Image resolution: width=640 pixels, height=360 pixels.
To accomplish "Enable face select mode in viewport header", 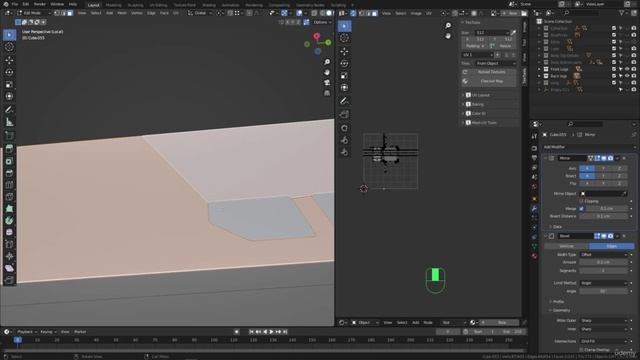I will tap(70, 13).
